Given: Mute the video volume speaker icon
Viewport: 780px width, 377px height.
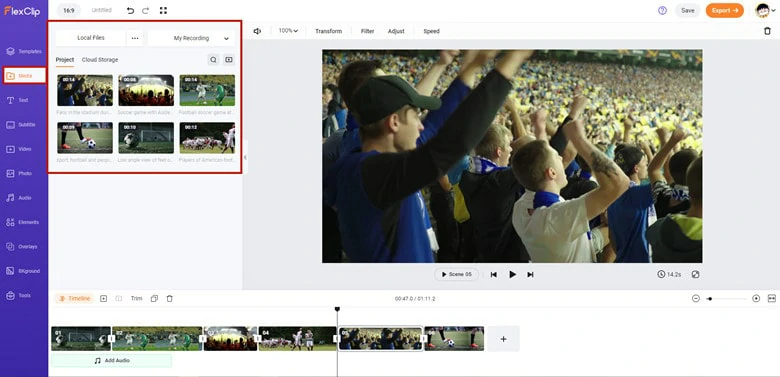Looking at the screenshot, I should [x=257, y=31].
